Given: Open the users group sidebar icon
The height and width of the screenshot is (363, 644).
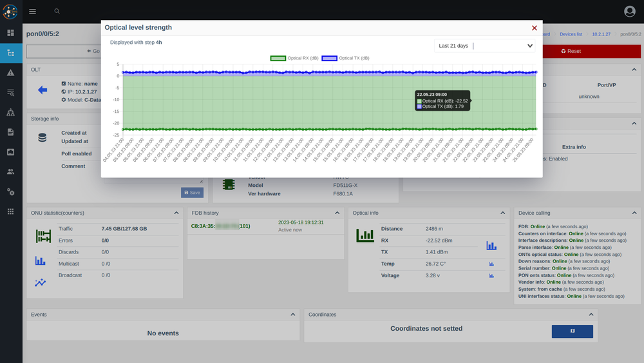Looking at the screenshot, I should [x=10, y=172].
